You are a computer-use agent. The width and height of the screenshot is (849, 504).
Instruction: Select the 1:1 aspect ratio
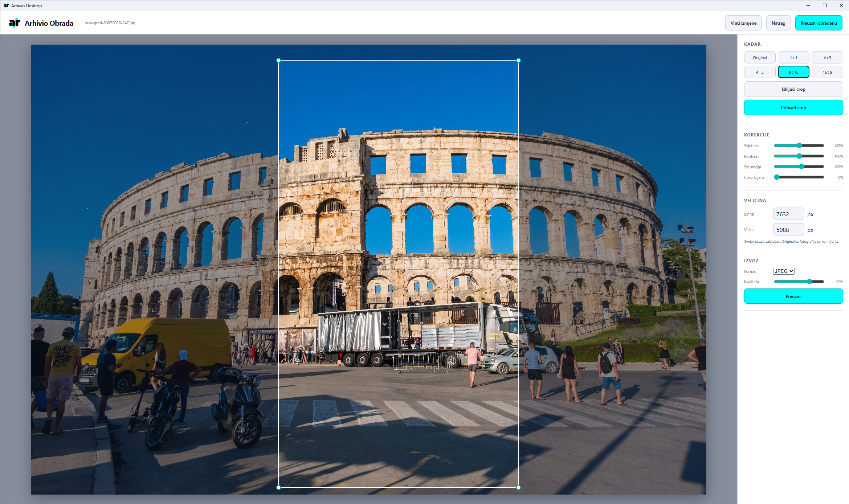(x=793, y=57)
